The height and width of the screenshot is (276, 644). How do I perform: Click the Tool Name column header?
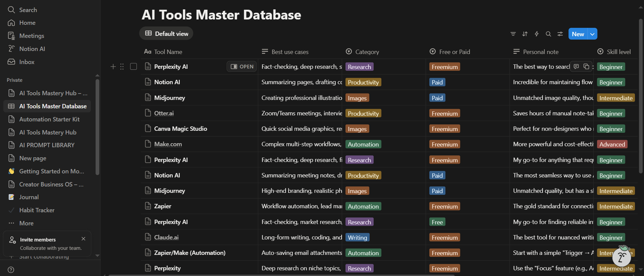199,52
